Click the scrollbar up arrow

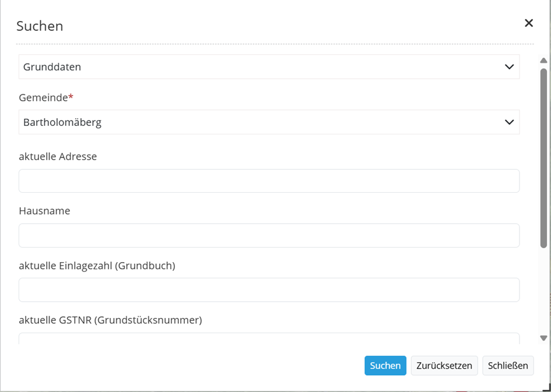coord(543,61)
